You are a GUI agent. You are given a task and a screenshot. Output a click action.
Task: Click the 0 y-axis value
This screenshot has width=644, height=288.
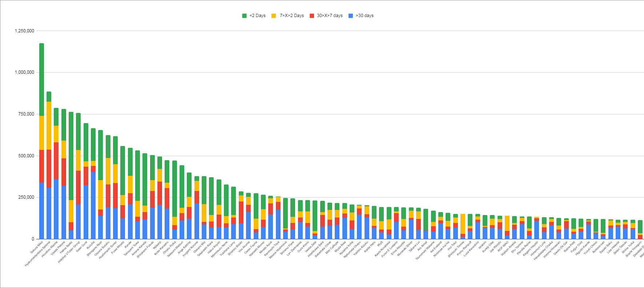coord(33,239)
